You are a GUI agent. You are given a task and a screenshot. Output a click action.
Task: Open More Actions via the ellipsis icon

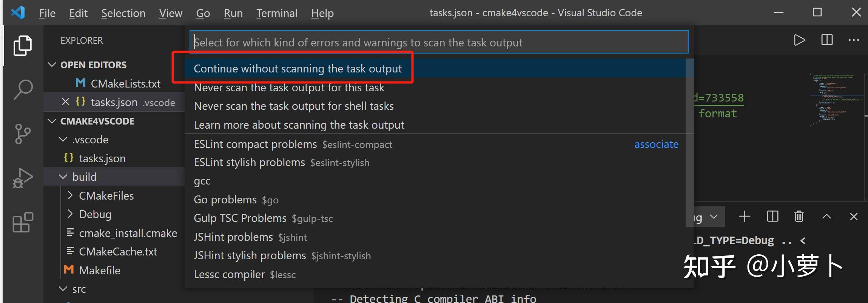point(853,40)
